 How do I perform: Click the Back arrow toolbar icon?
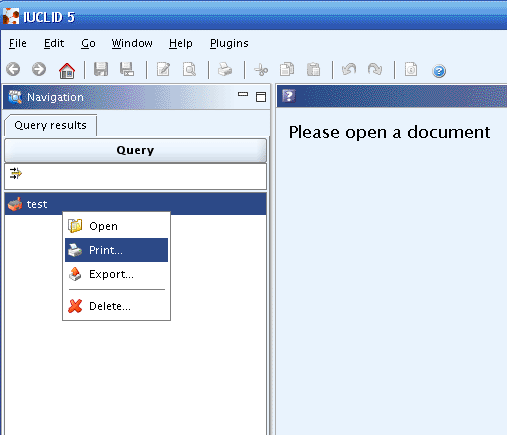[x=13, y=69]
